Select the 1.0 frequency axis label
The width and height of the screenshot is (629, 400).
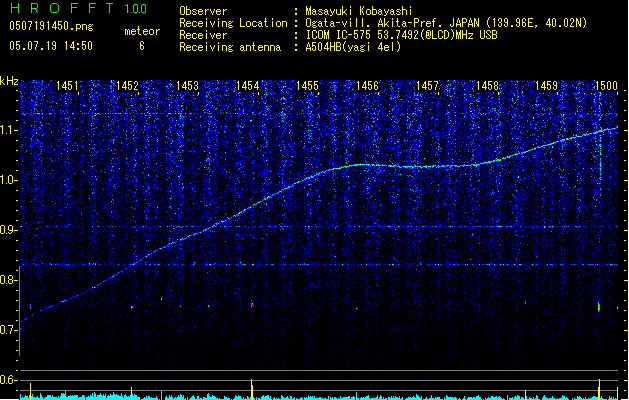pyautogui.click(x=9, y=180)
